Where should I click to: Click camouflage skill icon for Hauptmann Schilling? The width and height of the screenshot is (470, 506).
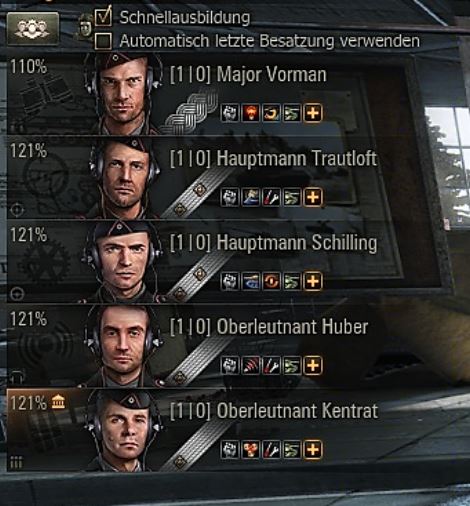point(292,281)
